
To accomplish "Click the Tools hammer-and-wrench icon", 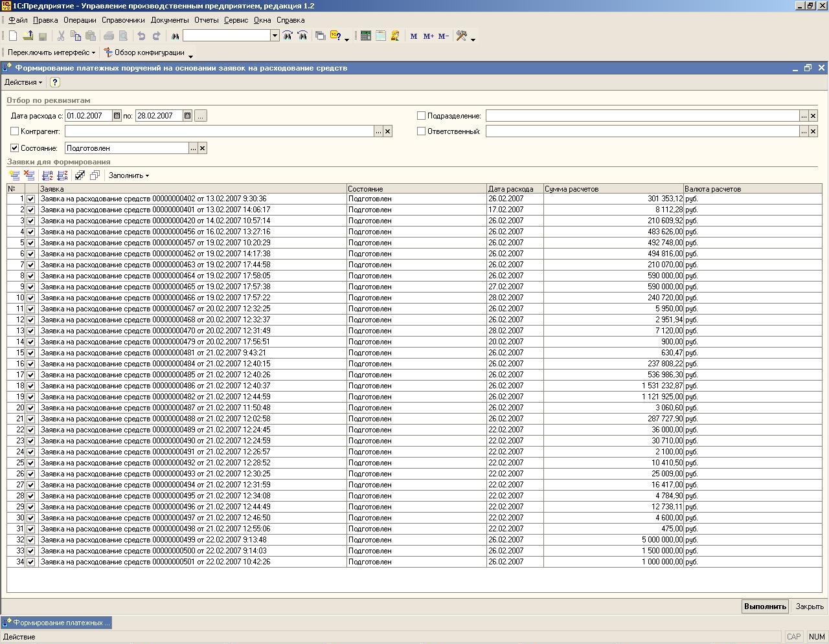I will click(x=462, y=36).
